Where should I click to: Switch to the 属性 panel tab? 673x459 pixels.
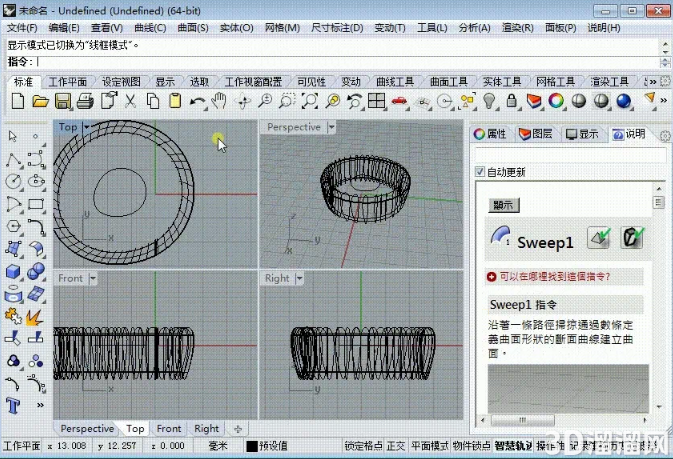click(490, 134)
